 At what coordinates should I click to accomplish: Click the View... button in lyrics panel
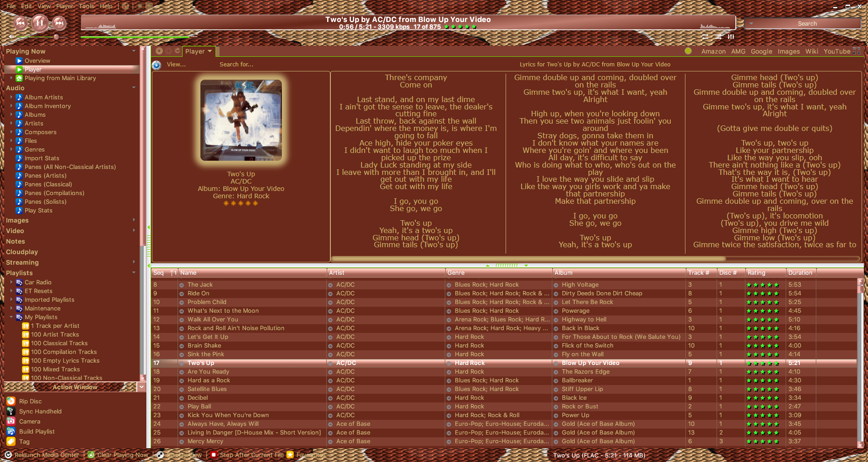coord(176,65)
